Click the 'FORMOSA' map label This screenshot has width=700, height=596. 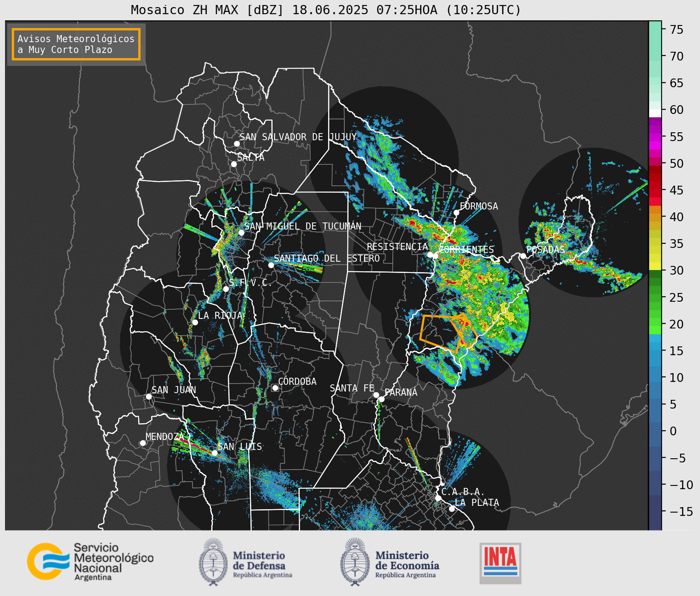tap(479, 206)
